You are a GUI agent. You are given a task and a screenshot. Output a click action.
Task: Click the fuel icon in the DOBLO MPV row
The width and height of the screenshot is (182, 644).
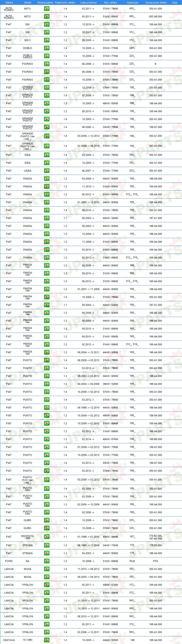point(47,48)
